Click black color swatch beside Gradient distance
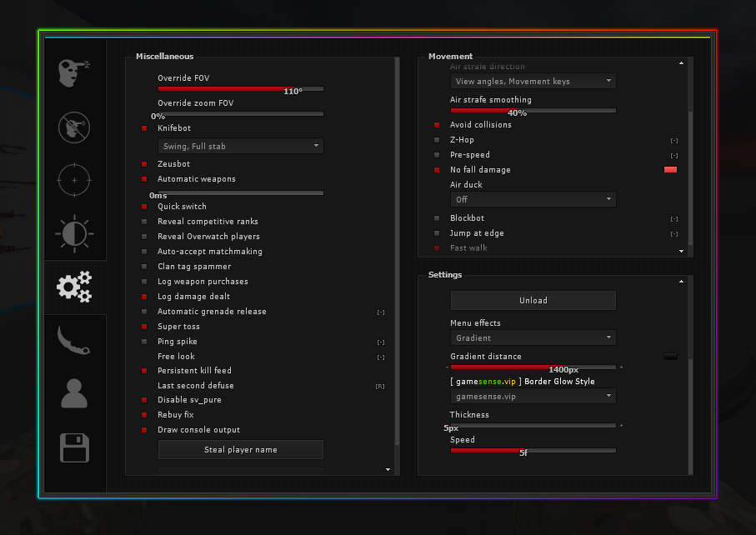756x535 pixels. pos(671,356)
